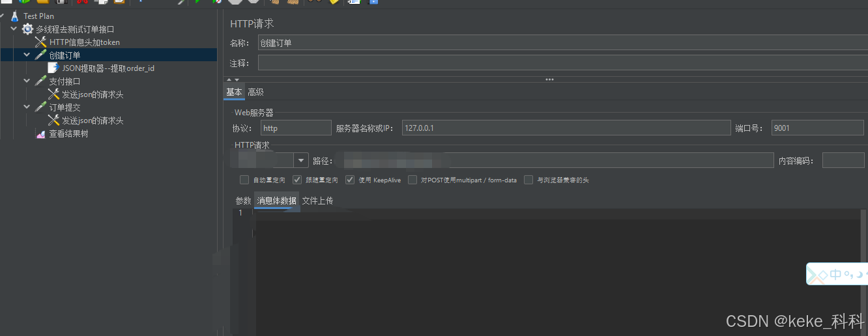Image resolution: width=868 pixels, height=336 pixels.
Task: Enable the 与浏览器兼容的头 checkbox
Action: [528, 180]
